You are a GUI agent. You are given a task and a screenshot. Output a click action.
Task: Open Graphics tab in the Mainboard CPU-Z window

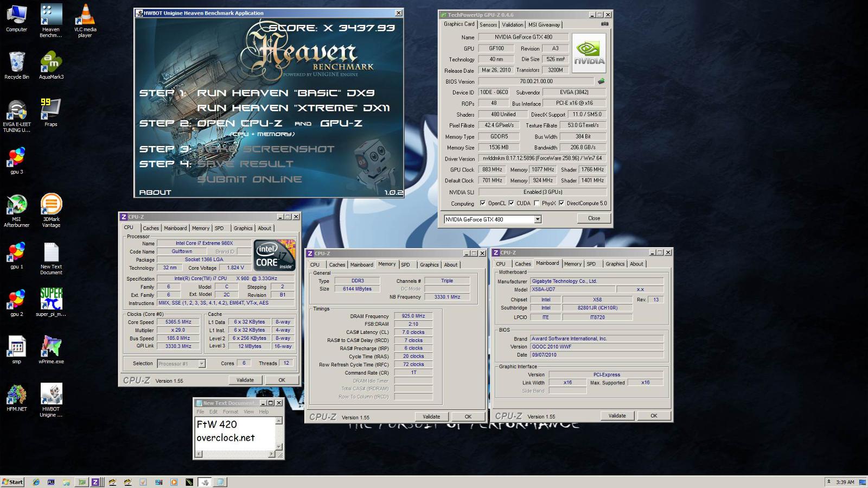615,264
